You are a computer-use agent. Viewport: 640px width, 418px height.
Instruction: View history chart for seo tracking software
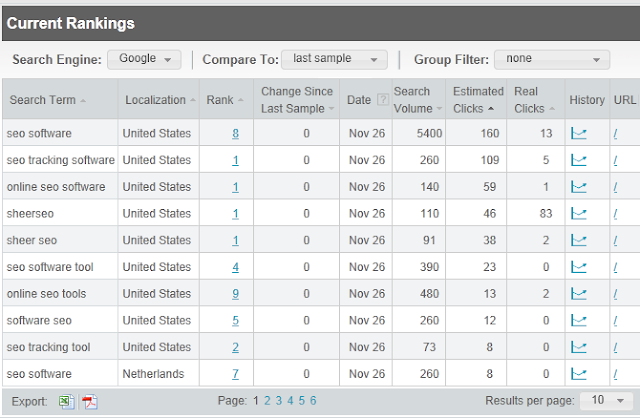coord(579,160)
